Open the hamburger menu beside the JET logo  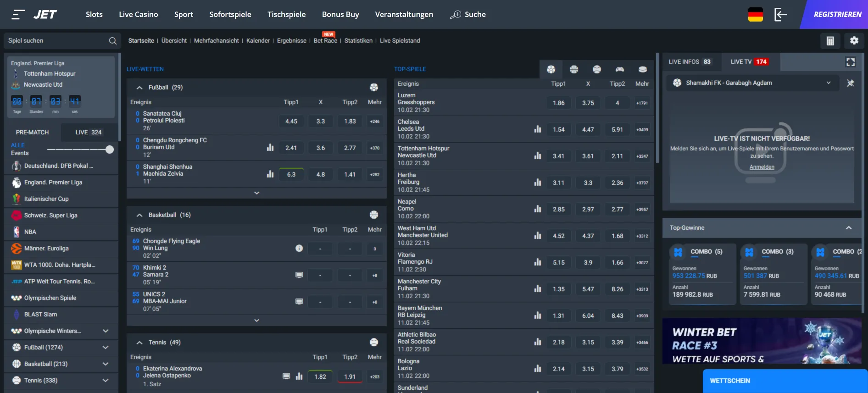coord(18,15)
